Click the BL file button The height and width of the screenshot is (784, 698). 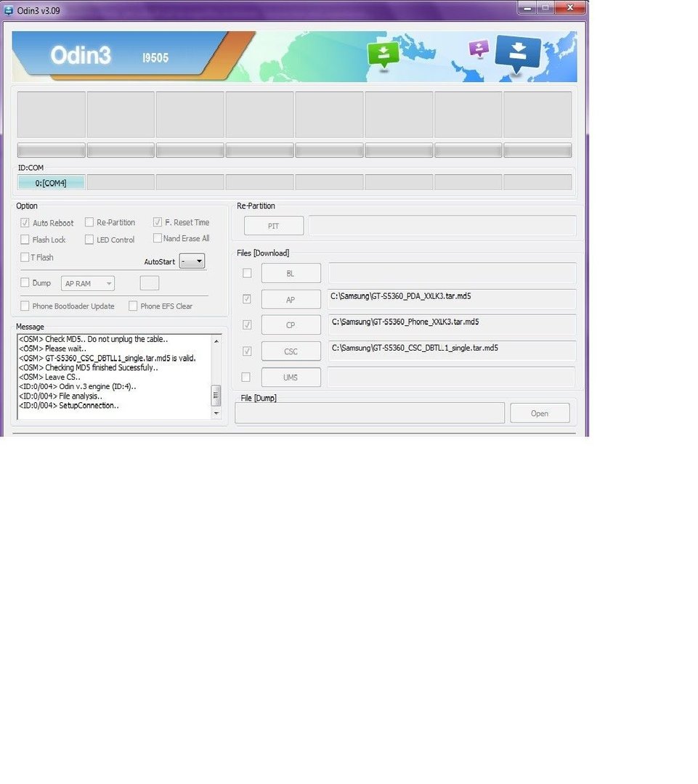(x=291, y=273)
